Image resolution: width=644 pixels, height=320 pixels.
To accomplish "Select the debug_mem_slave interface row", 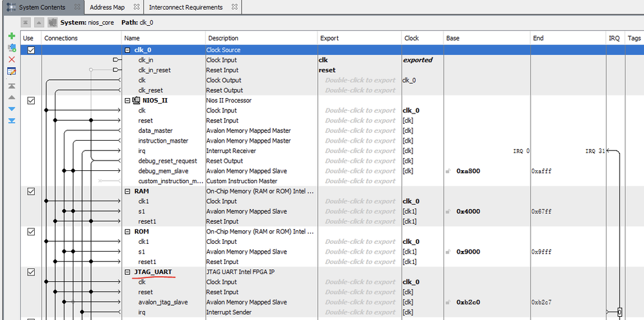I will (163, 171).
